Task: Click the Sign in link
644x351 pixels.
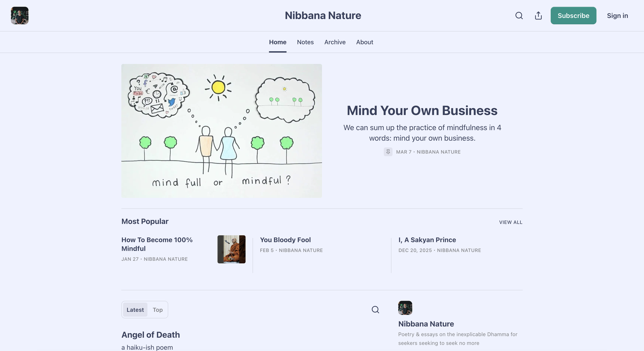Action: click(x=617, y=16)
